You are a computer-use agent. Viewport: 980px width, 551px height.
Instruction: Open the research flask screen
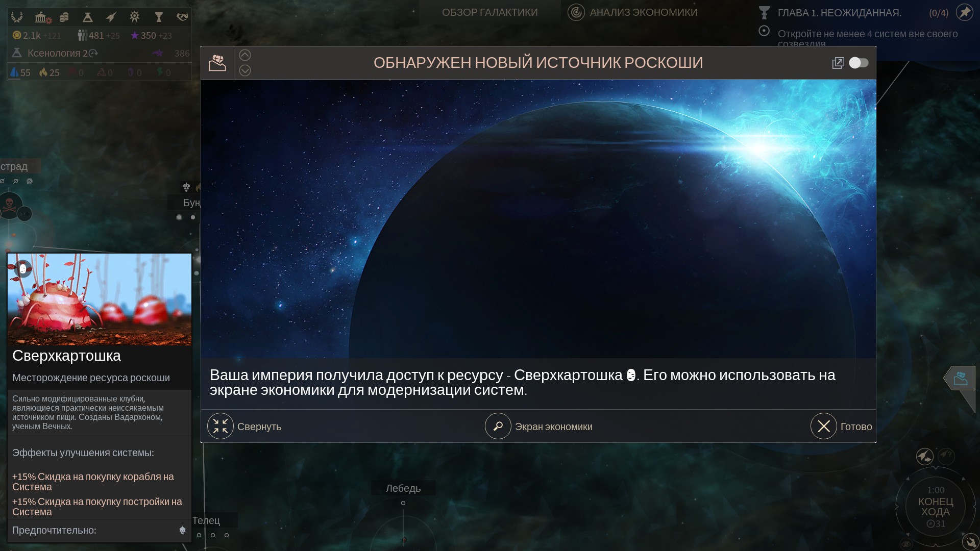[x=87, y=17]
